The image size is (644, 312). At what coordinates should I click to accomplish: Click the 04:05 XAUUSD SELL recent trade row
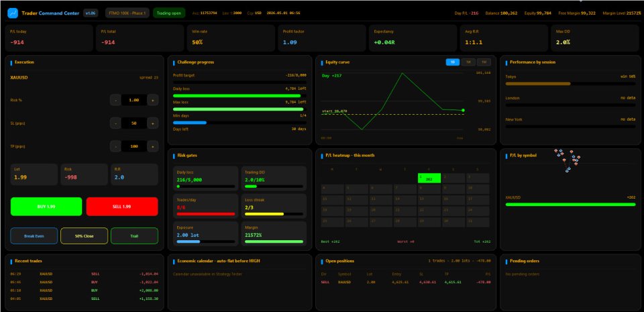pyautogui.click(x=85, y=299)
